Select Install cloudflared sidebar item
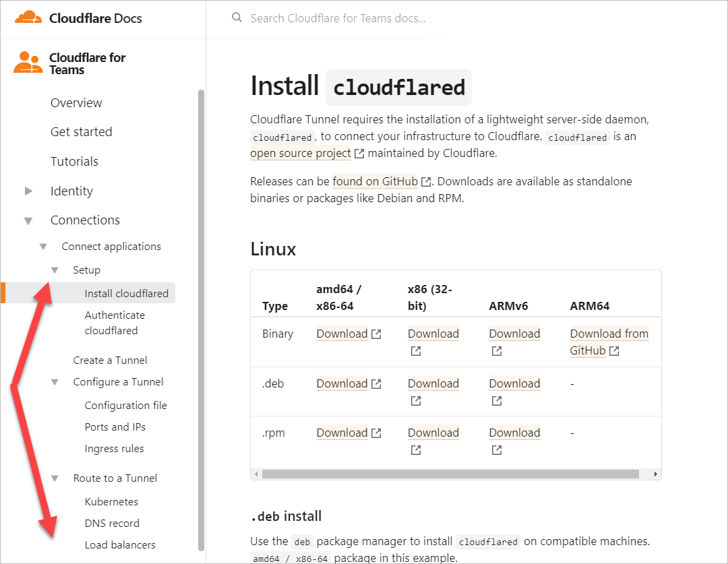 126,293
